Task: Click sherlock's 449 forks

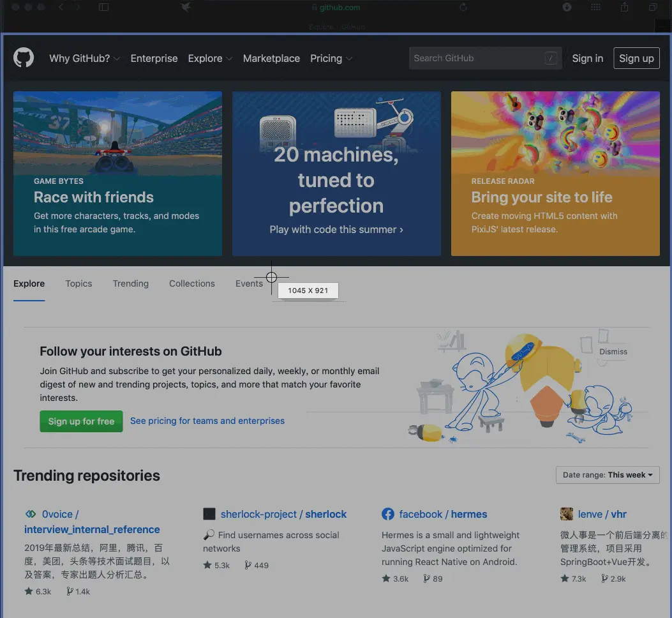Action: click(x=257, y=565)
